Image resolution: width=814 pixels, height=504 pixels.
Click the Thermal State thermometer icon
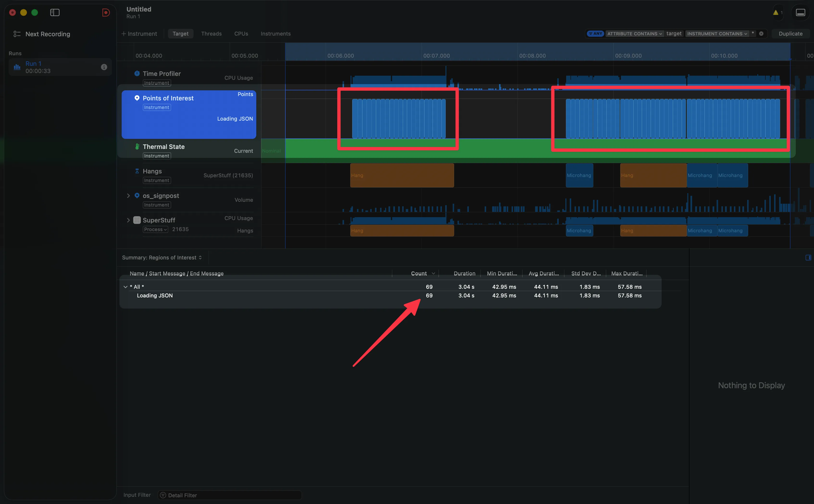click(137, 146)
